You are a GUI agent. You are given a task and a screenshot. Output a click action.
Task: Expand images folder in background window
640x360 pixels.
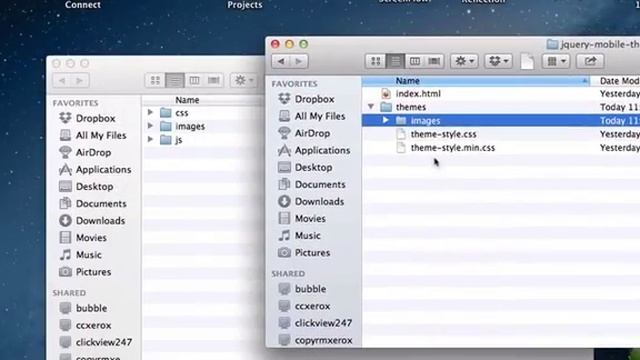[x=150, y=126]
